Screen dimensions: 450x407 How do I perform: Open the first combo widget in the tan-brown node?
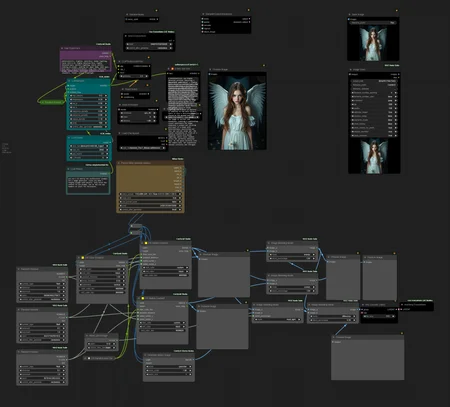click(x=150, y=194)
